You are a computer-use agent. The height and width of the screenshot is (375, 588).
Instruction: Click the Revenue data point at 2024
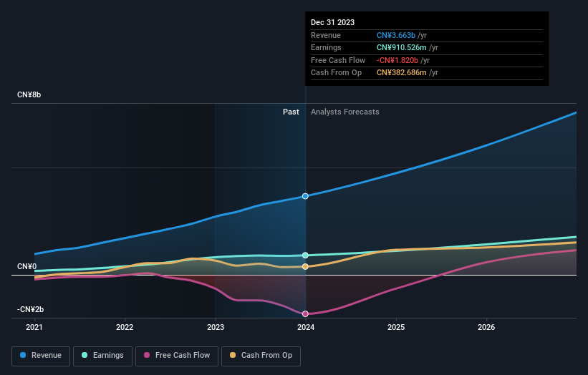tap(305, 196)
